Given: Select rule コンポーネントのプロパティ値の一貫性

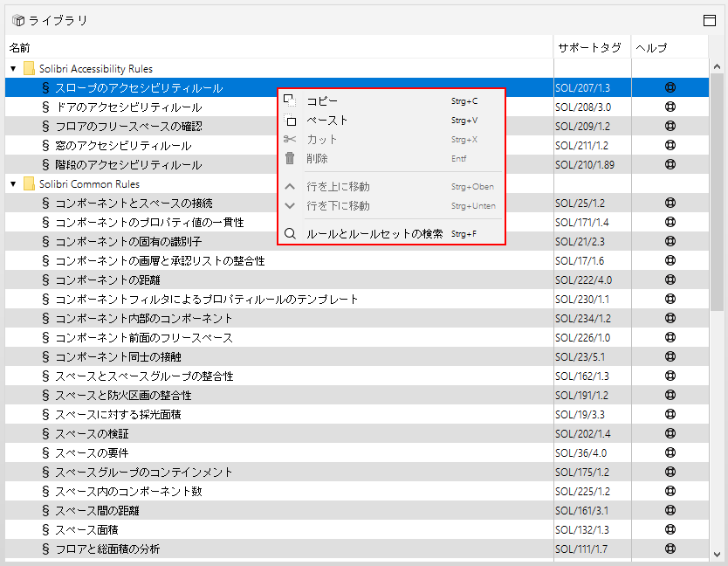Looking at the screenshot, I should click(149, 223).
